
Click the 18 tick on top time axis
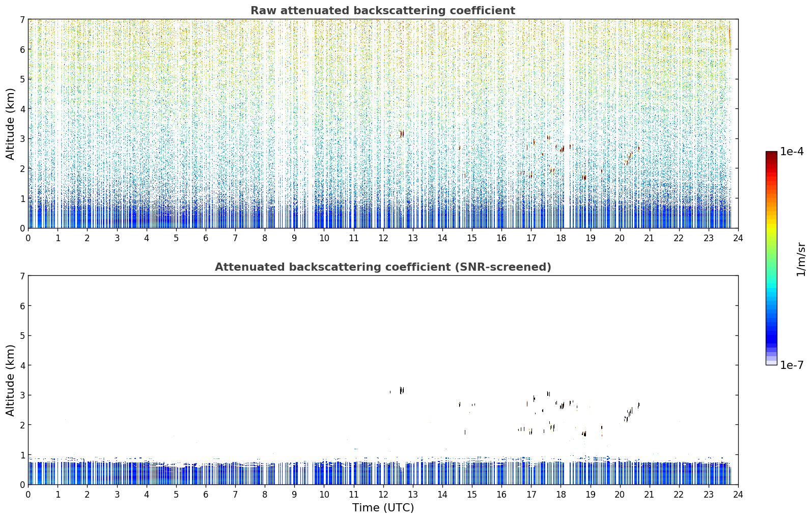point(561,238)
